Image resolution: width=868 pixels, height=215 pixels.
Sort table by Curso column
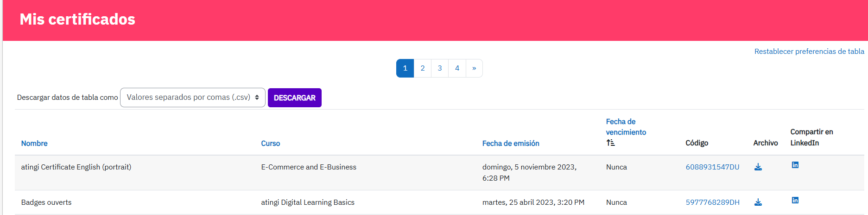[270, 143]
